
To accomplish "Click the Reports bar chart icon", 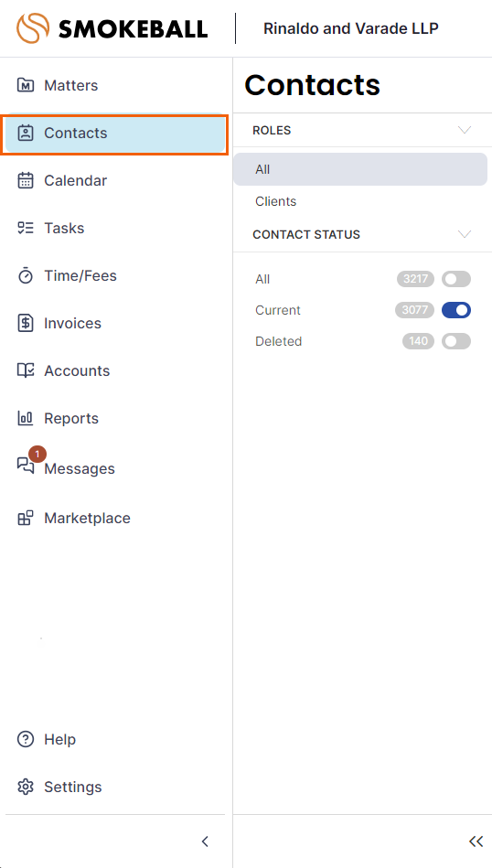I will coord(26,419).
